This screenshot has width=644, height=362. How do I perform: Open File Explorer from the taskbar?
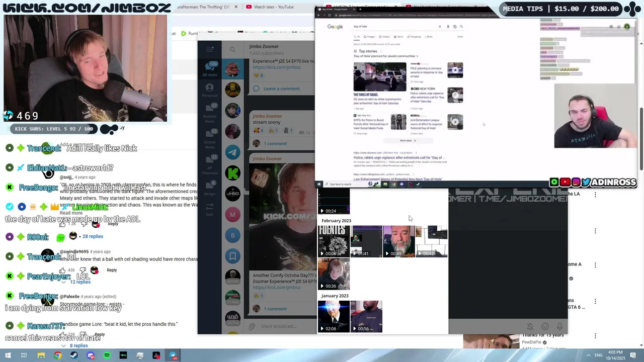click(x=41, y=355)
